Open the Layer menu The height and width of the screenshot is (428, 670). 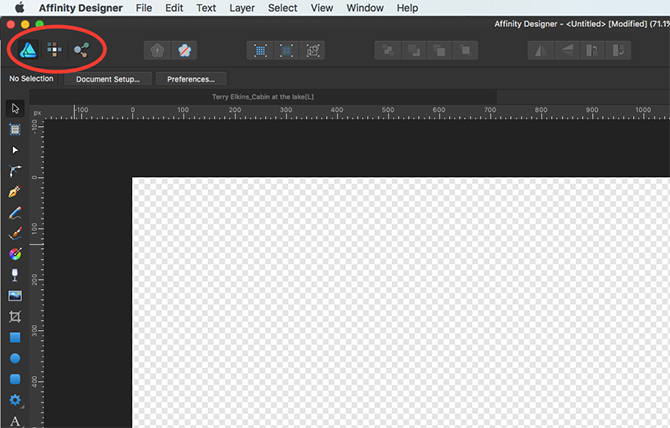tap(241, 8)
